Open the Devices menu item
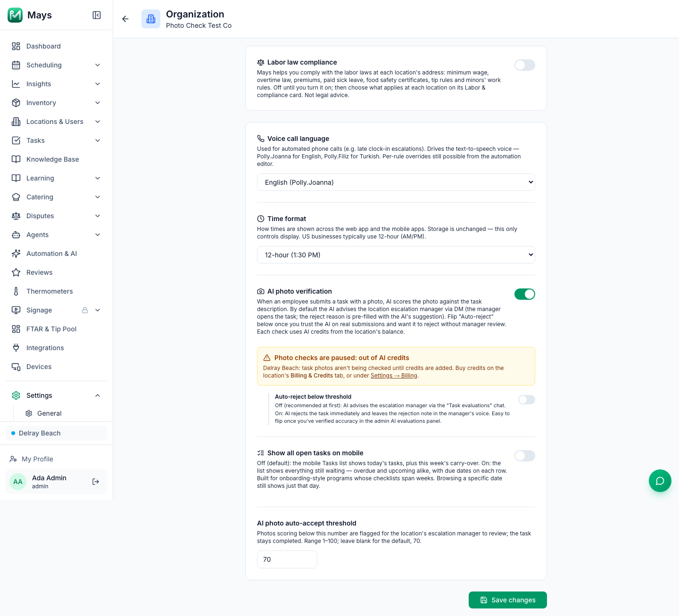 [x=56, y=367]
